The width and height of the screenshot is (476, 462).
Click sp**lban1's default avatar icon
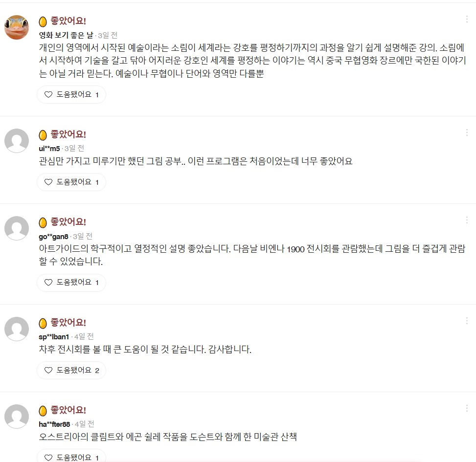point(17,329)
